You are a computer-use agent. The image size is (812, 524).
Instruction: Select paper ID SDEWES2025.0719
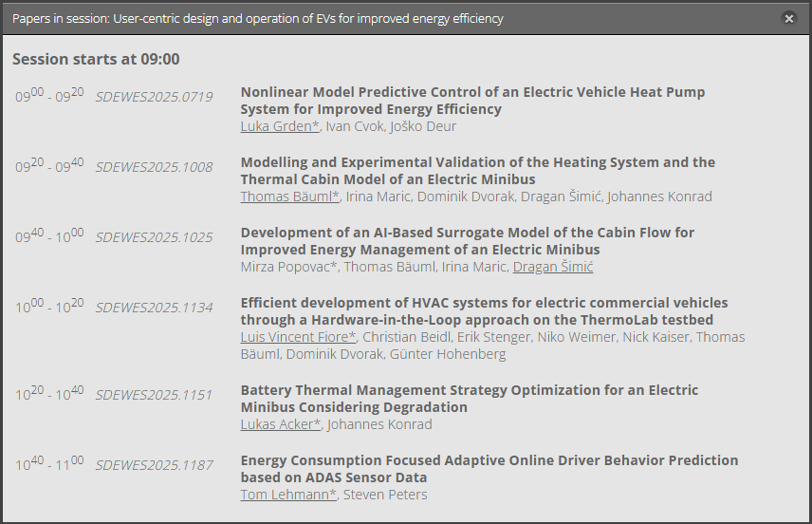click(x=154, y=97)
